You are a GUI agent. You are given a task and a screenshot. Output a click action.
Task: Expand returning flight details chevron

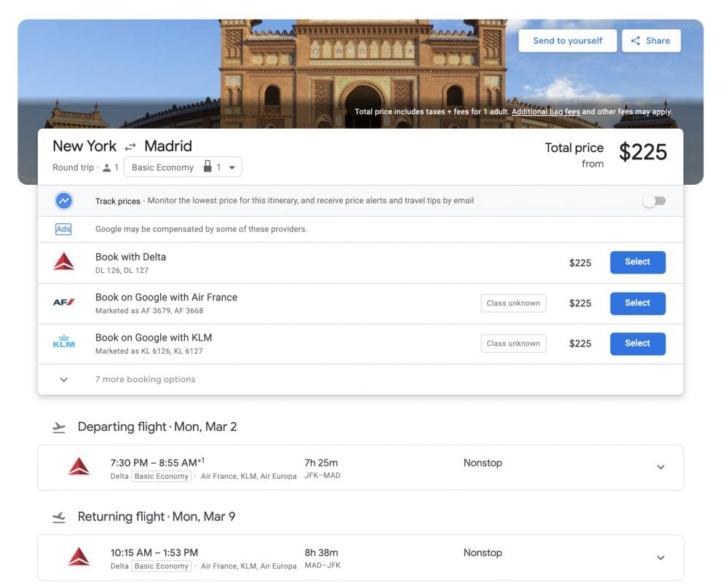click(660, 558)
